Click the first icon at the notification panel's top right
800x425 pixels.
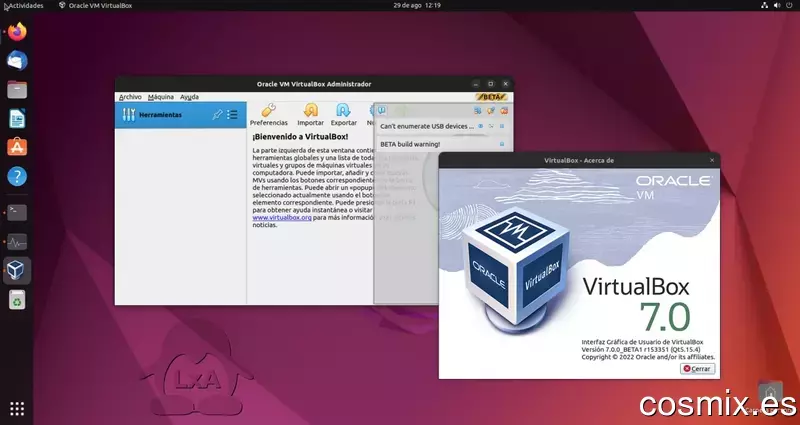pyautogui.click(x=478, y=110)
